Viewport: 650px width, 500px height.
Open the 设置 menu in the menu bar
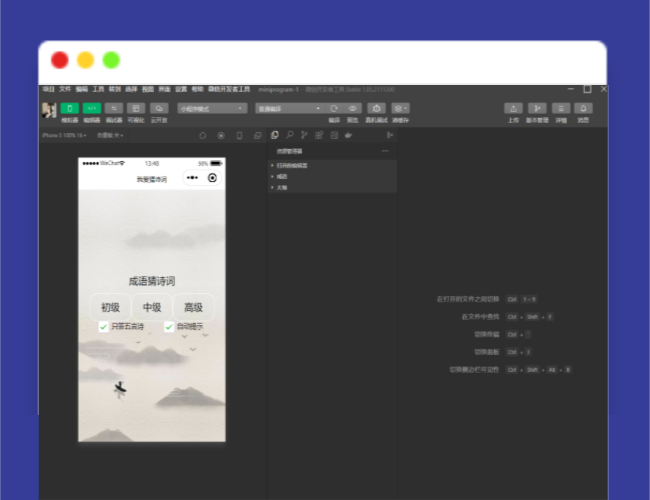[x=181, y=89]
